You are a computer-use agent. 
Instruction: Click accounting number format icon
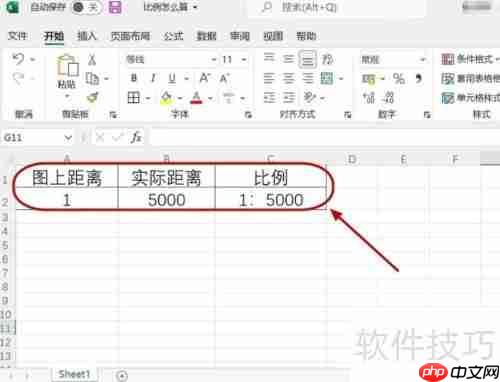point(369,79)
